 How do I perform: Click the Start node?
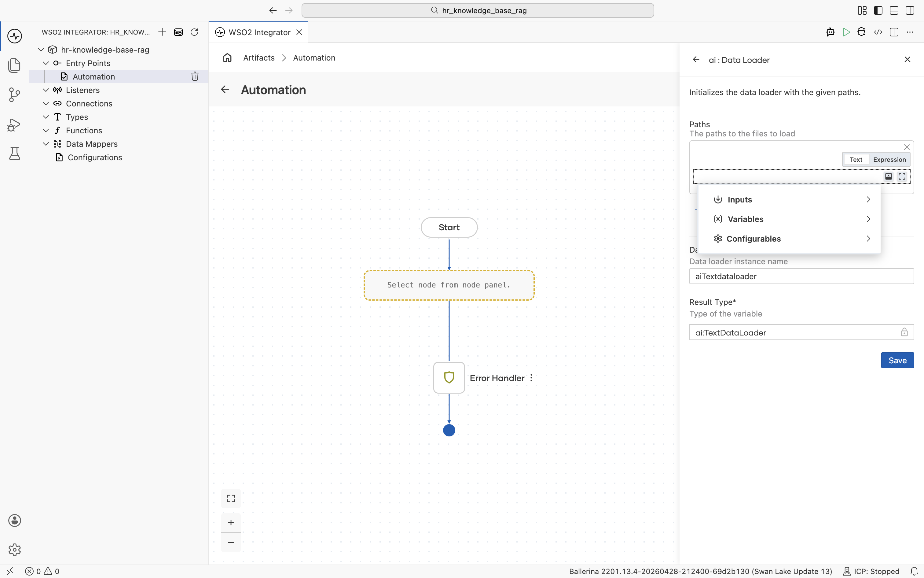(x=449, y=228)
